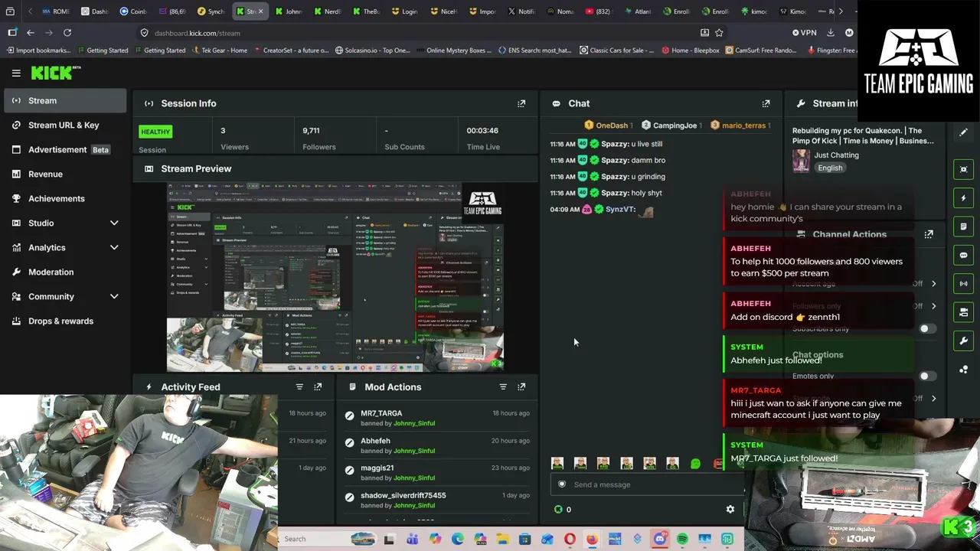Open the layout dots sidebar icon

click(964, 370)
